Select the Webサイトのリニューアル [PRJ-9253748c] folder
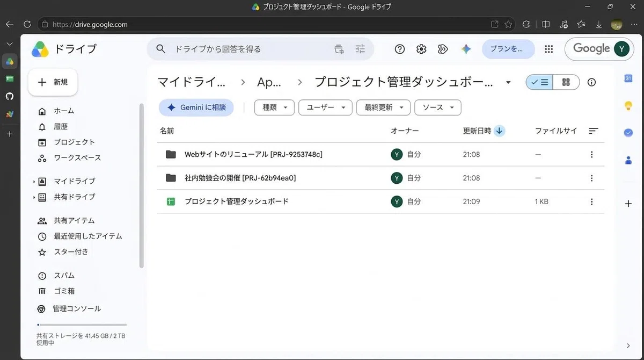Screen dimensions: 644x360 380,155
